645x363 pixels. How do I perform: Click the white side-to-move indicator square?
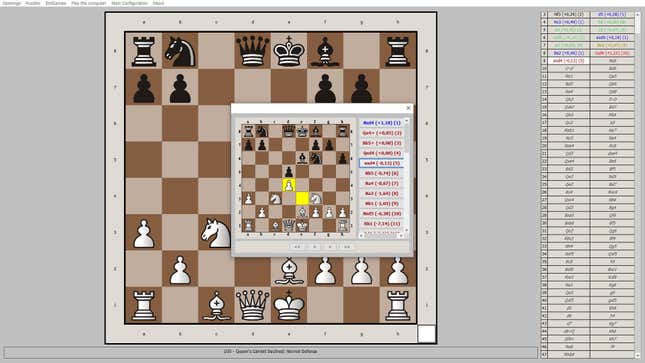pos(427,334)
